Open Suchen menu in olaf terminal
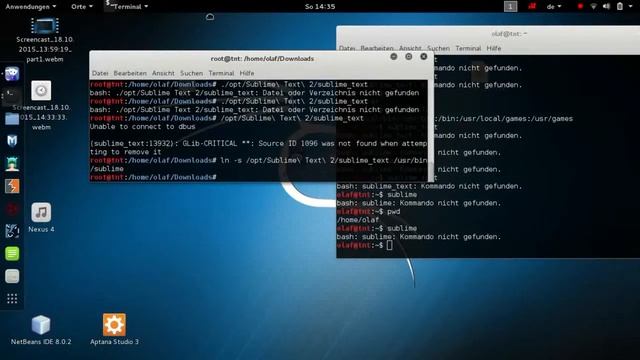Image resolution: width=640 pixels, height=360 pixels. coord(438,48)
